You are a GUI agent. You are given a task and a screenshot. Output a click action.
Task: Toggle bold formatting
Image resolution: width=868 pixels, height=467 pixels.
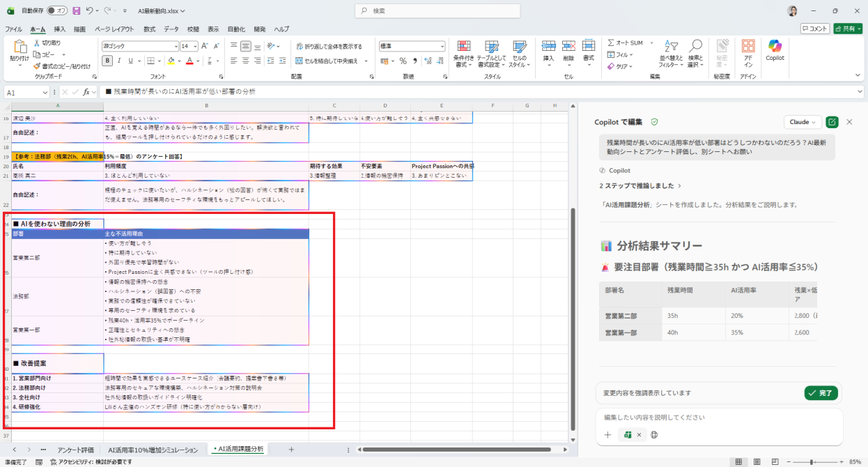click(108, 61)
